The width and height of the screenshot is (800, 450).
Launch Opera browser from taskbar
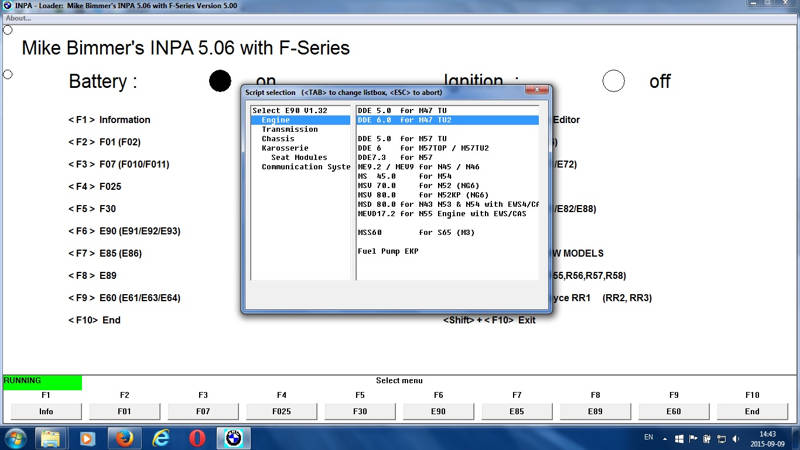(x=197, y=438)
